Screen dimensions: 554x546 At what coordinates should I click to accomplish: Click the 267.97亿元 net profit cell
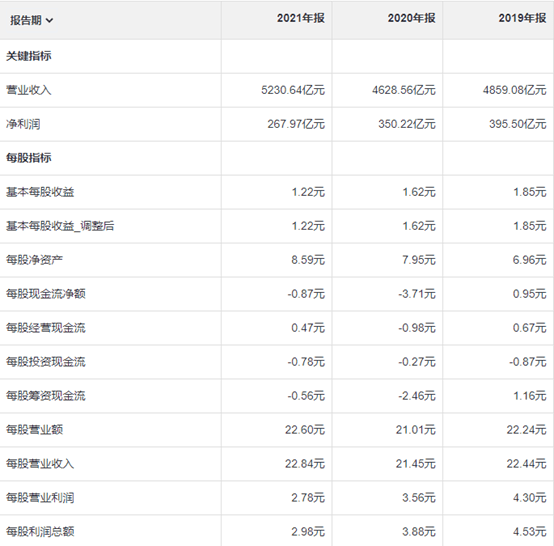point(296,124)
